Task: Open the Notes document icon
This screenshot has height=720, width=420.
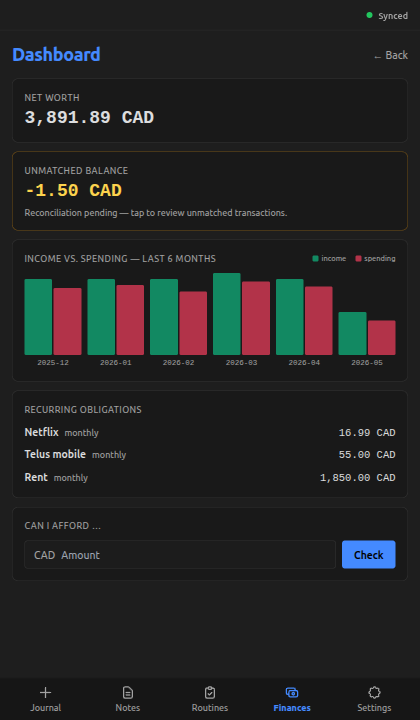Action: [128, 692]
